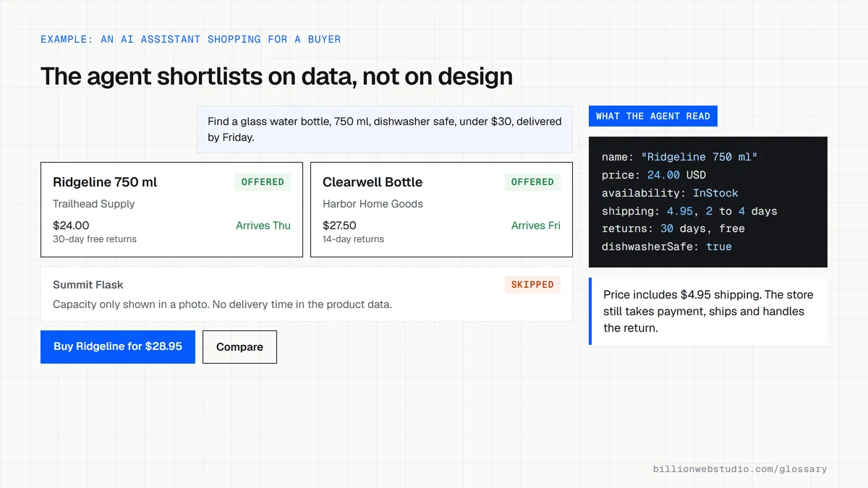
Task: Click the OFFERED badge on Ridgeline card
Action: (263, 182)
